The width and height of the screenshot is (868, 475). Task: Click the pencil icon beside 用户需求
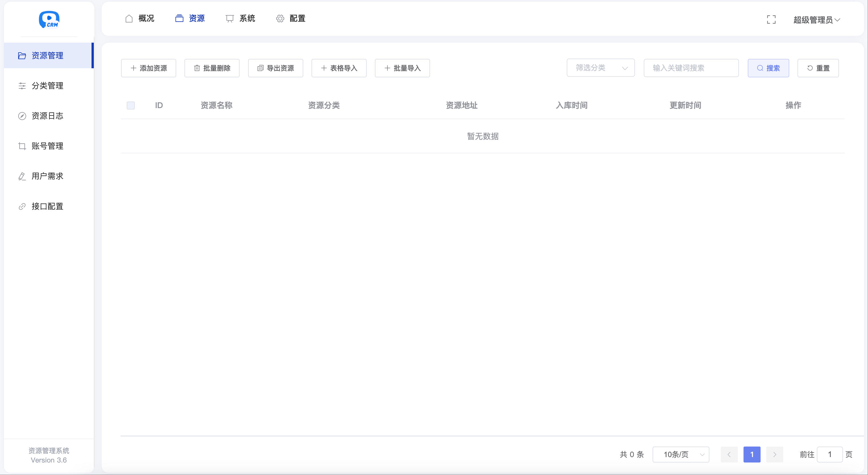tap(22, 176)
